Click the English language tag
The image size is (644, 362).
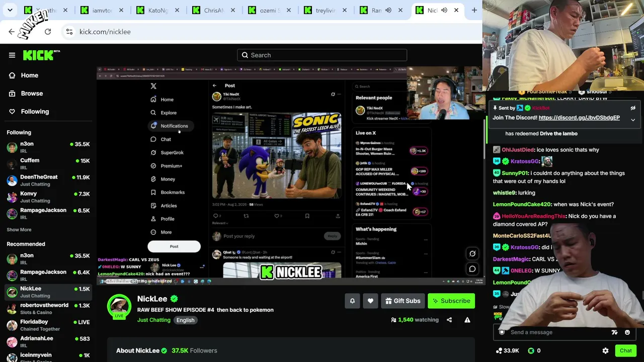pyautogui.click(x=185, y=320)
